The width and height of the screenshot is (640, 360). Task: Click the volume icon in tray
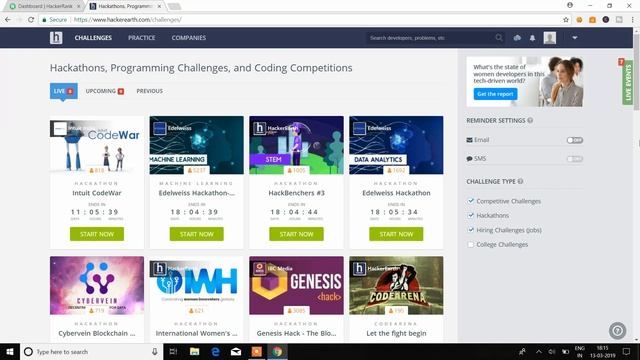552,351
